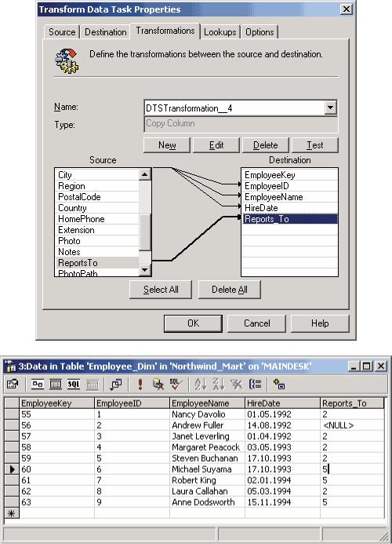Show the Diagram pane toolbar icon
Screen dimensions: 392x544
coord(38,384)
